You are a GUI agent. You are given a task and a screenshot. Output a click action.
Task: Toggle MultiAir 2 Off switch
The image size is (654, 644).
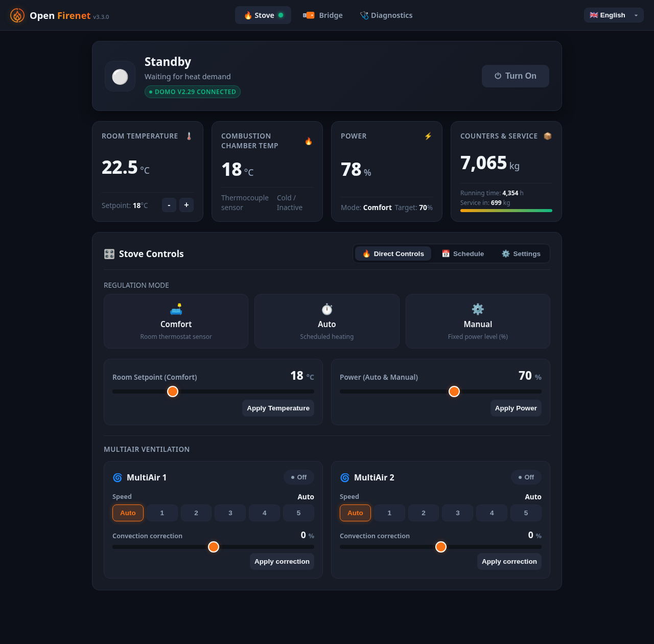click(x=526, y=477)
